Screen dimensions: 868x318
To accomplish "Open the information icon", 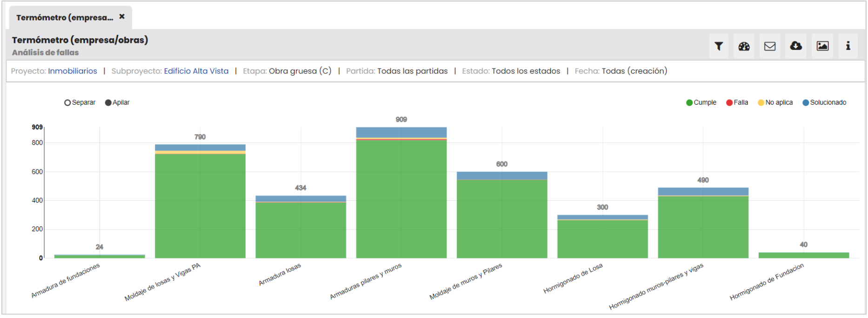I will tap(848, 46).
